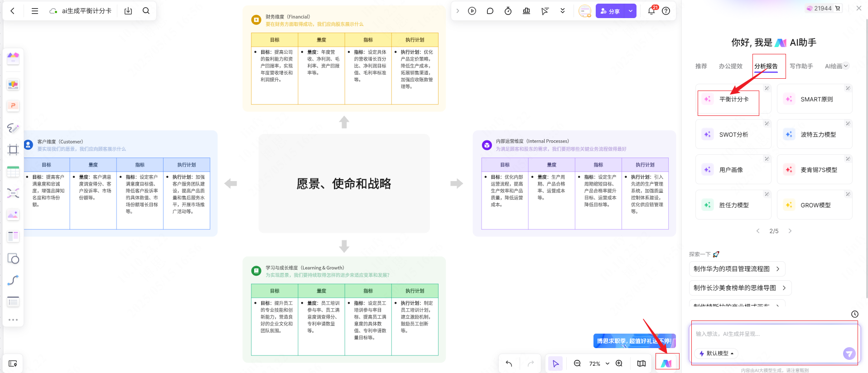Screen dimensions: 868x373
Task: Zoom out with the minus magnifier
Action: click(x=577, y=363)
